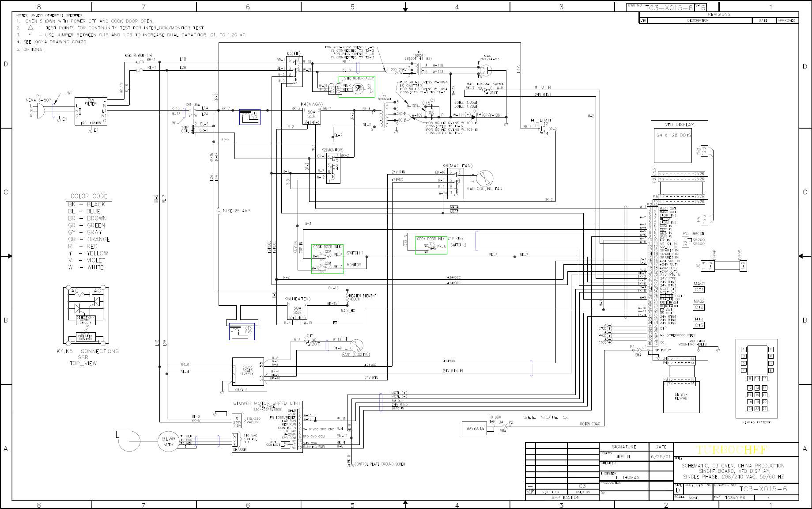The image size is (812, 509).
Task: Select the 24VDC power supply block
Action: (x=248, y=371)
